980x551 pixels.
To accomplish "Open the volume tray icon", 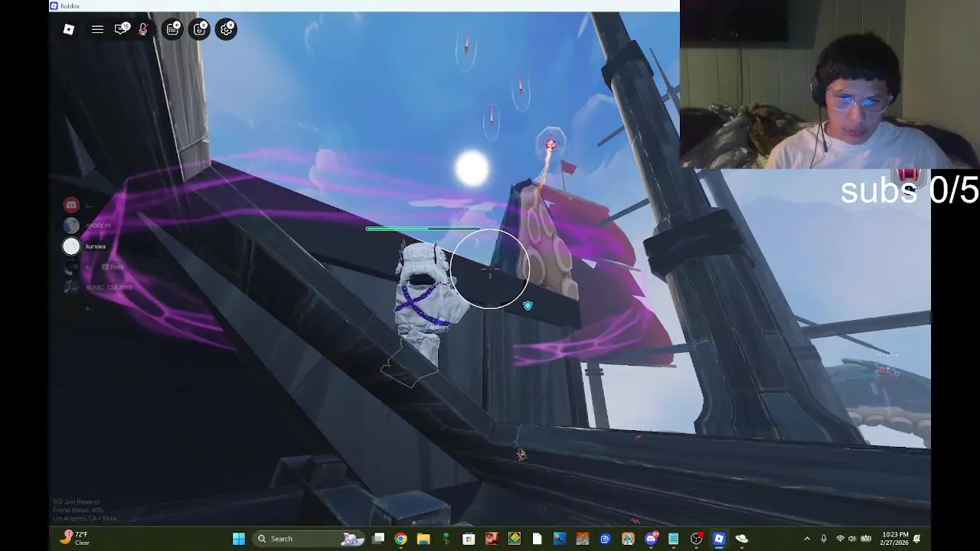I will tap(852, 539).
